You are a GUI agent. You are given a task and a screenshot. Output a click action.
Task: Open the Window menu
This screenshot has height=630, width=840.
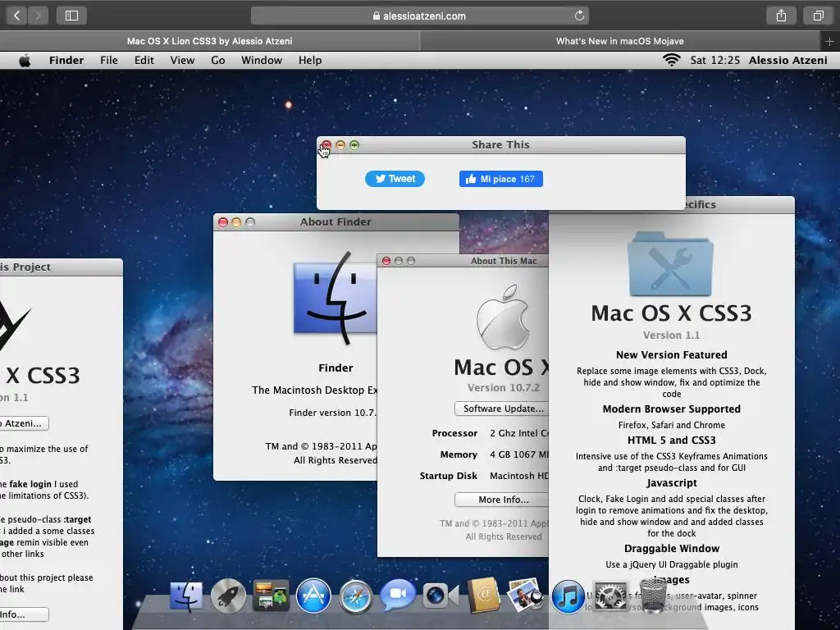coord(262,61)
